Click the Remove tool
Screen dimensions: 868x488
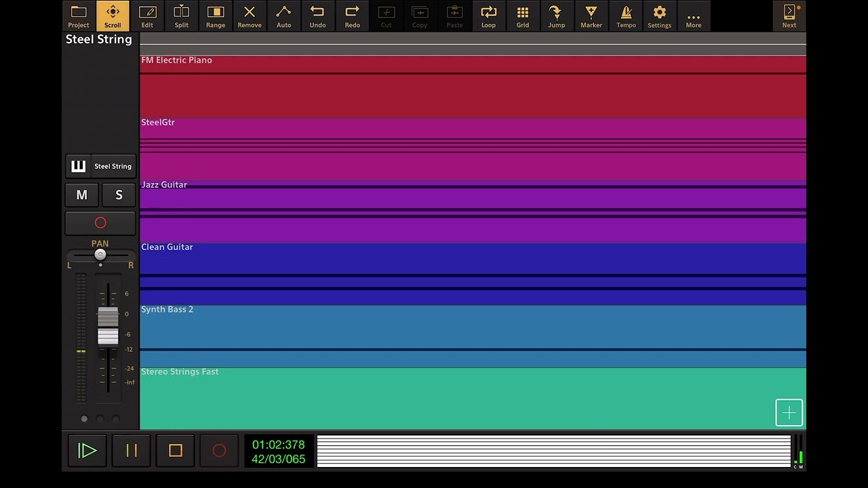(x=250, y=16)
